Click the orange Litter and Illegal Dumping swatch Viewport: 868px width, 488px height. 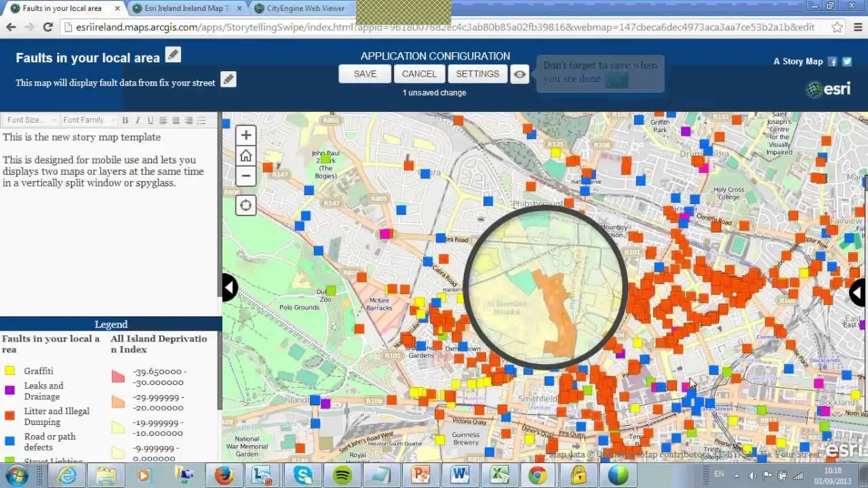pyautogui.click(x=9, y=415)
